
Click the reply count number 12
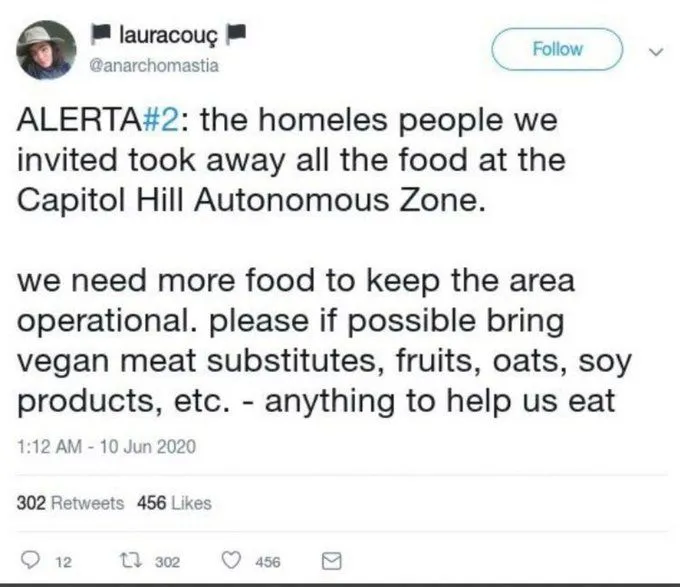pyautogui.click(x=61, y=563)
